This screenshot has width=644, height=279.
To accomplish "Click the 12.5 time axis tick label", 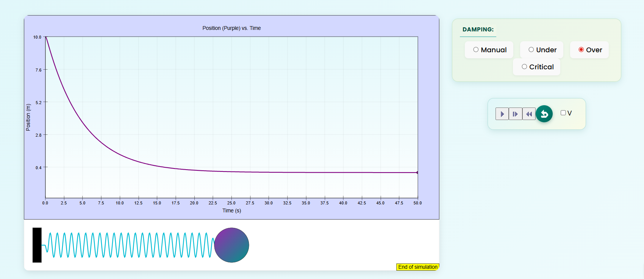I will pyautogui.click(x=138, y=203).
